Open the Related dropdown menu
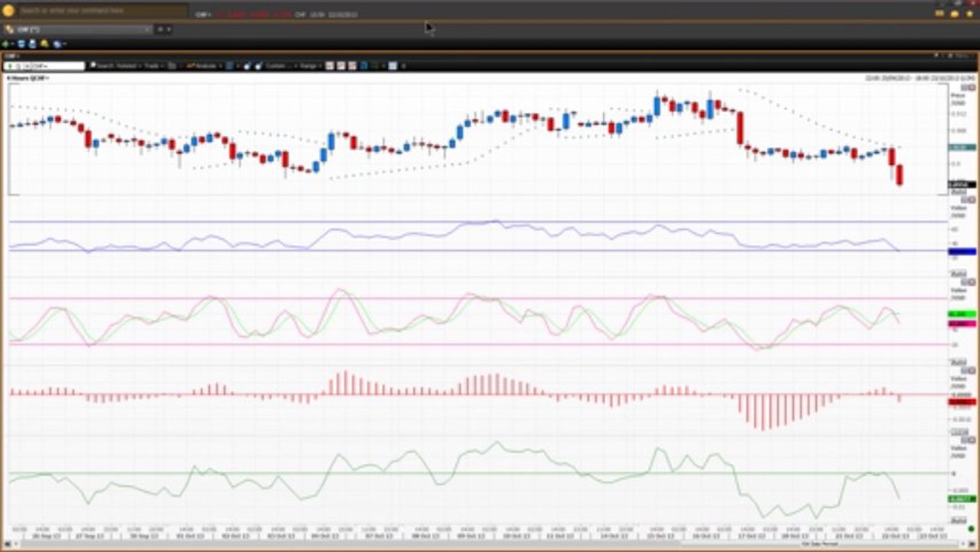The width and height of the screenshot is (980, 552). click(x=129, y=66)
